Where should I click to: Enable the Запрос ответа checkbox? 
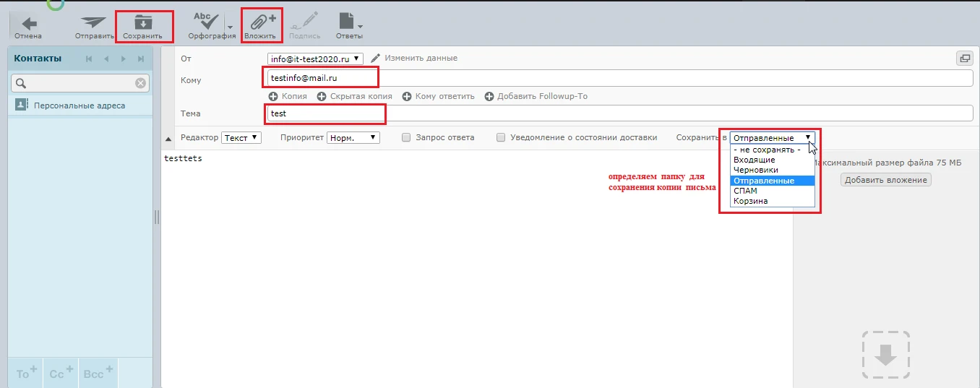click(x=406, y=137)
